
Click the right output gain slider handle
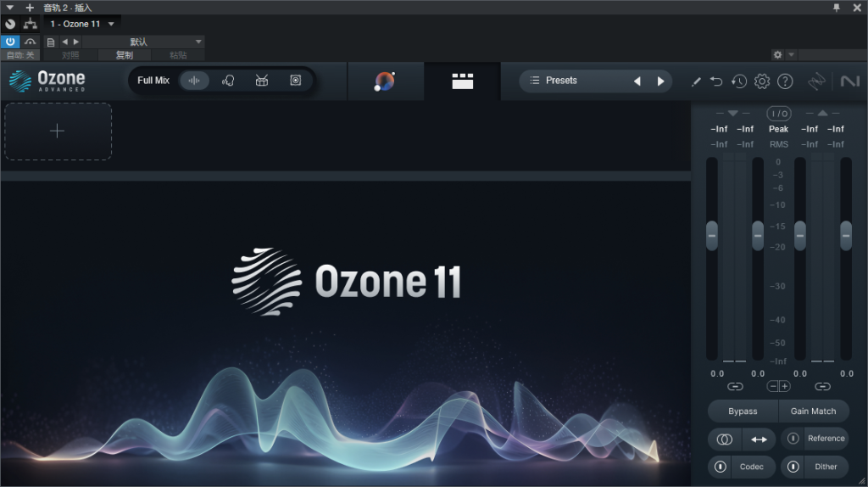pyautogui.click(x=846, y=236)
